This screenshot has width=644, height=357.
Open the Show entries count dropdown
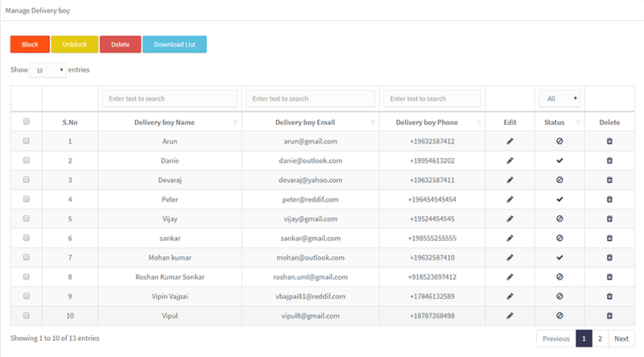(47, 70)
